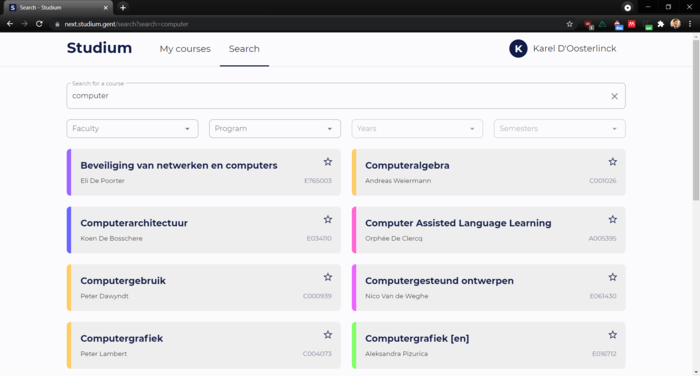Star the Computer Assisted Language Learning course
Viewport: 700px width, 376px height.
point(612,219)
